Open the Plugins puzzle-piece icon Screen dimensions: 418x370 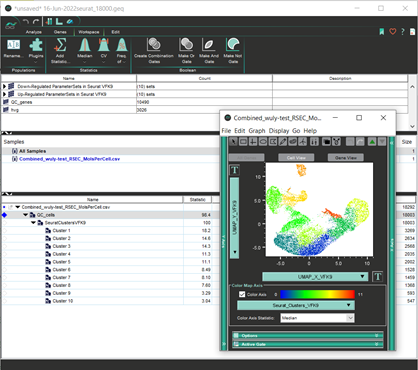[x=36, y=45]
